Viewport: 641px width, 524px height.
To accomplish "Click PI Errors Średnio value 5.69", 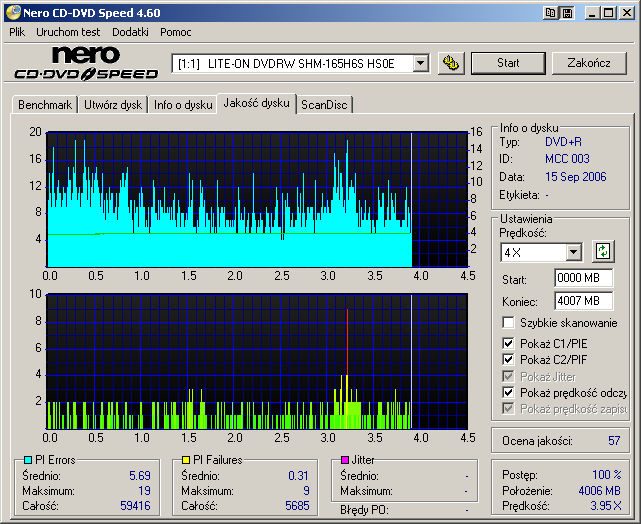I will click(x=140, y=476).
